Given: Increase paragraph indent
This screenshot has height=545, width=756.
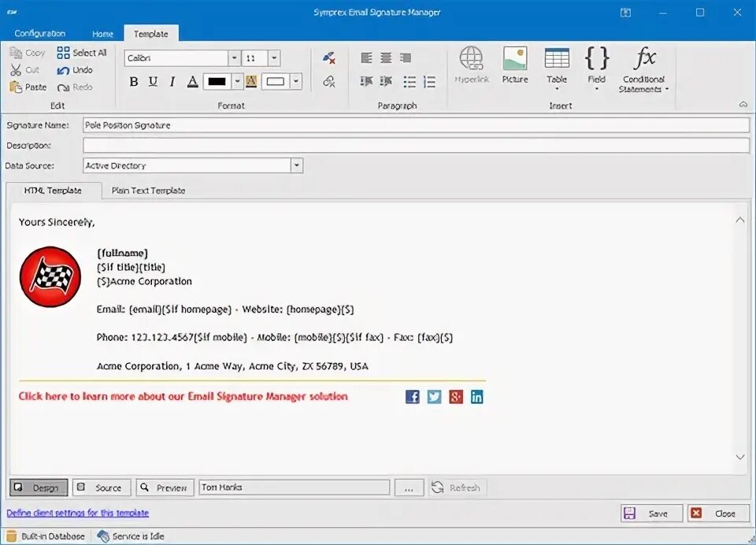Looking at the screenshot, I should click(x=386, y=81).
